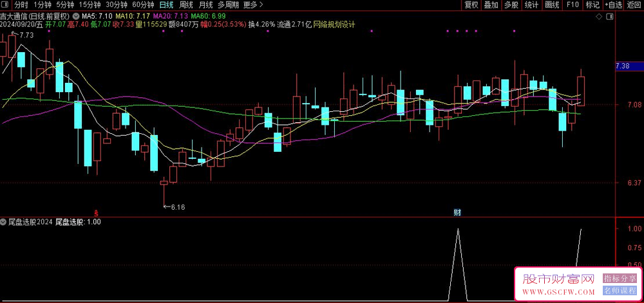
Task: Click the 复权 button
Action: (471, 5)
